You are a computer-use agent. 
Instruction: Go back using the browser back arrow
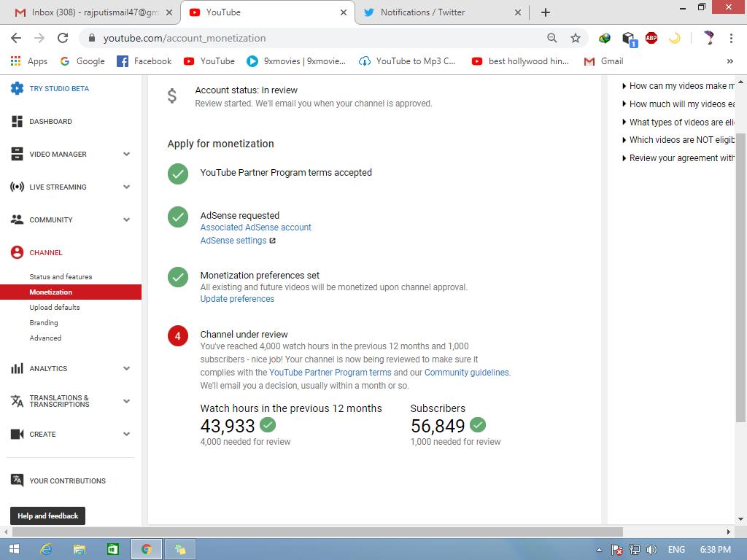pyautogui.click(x=16, y=38)
